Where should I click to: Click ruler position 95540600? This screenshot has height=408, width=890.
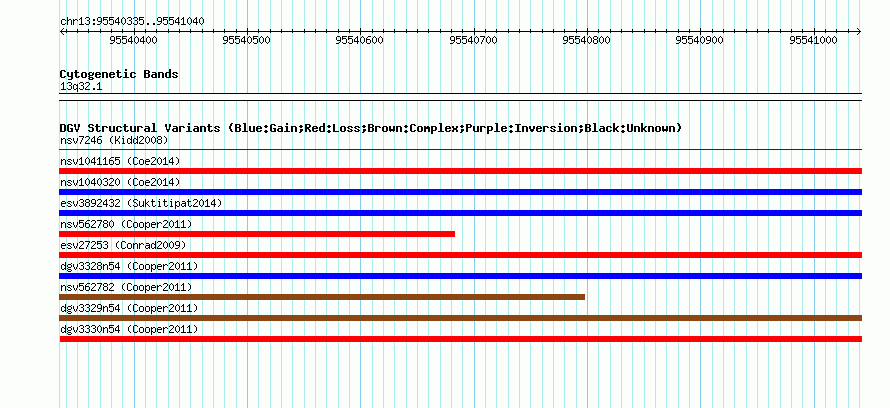point(360,40)
